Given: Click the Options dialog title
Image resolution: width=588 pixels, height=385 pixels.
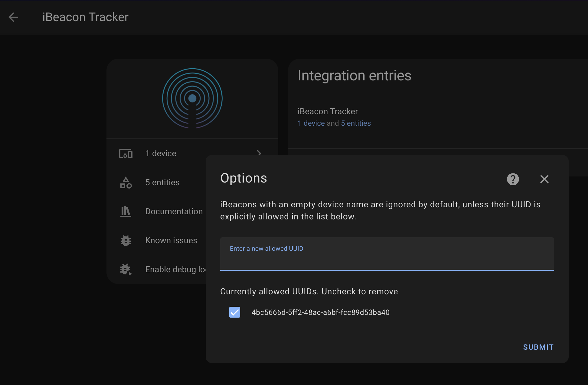Looking at the screenshot, I should click(x=243, y=178).
